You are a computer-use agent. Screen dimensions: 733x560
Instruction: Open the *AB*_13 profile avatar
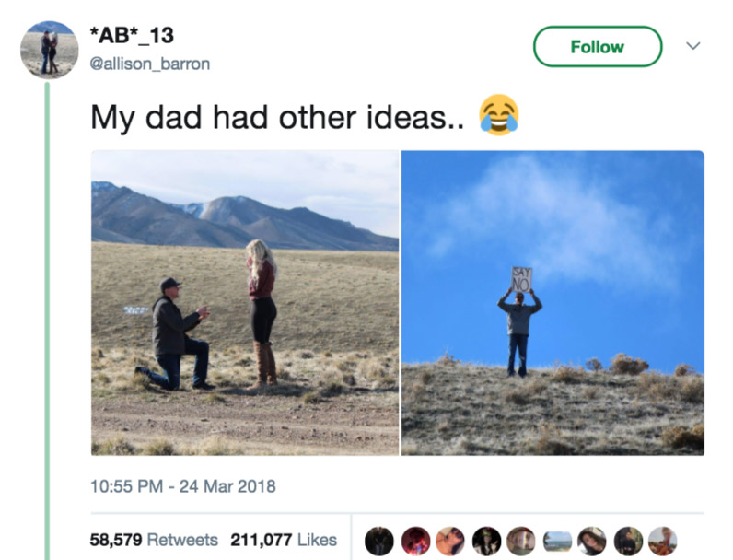click(49, 50)
